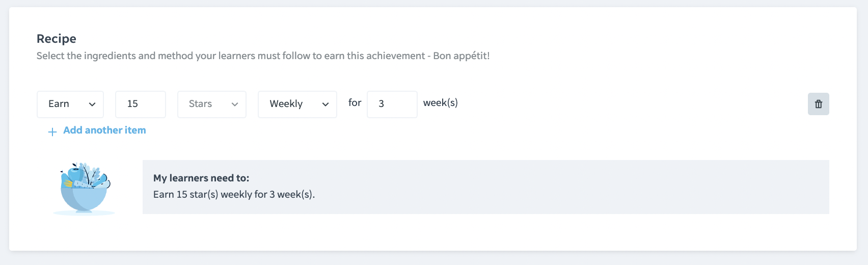Click the plus icon beside Add another item

point(52,132)
